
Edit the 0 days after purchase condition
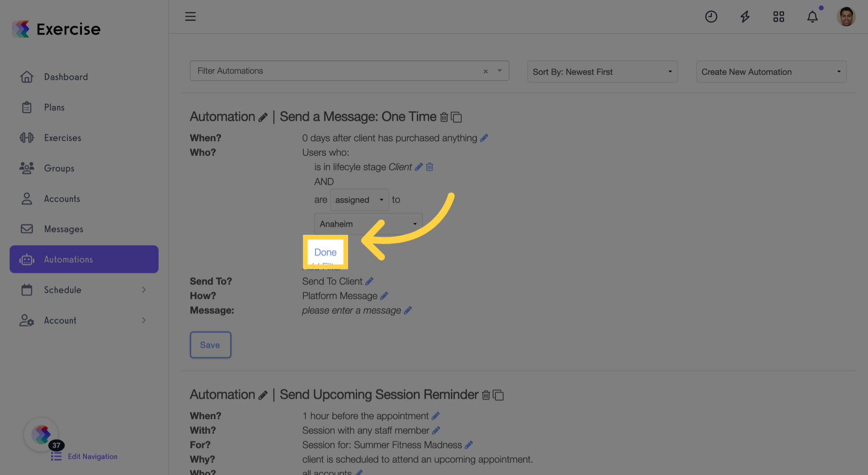click(484, 138)
